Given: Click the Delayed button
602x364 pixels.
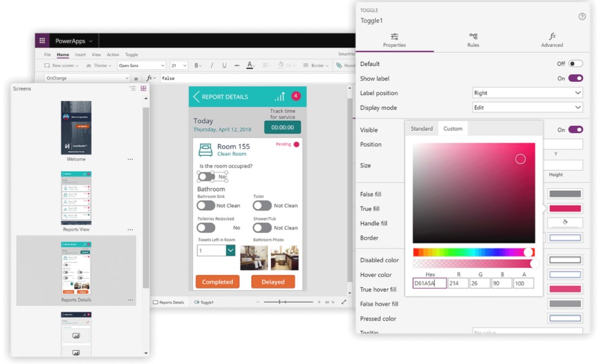Looking at the screenshot, I should tap(273, 281).
